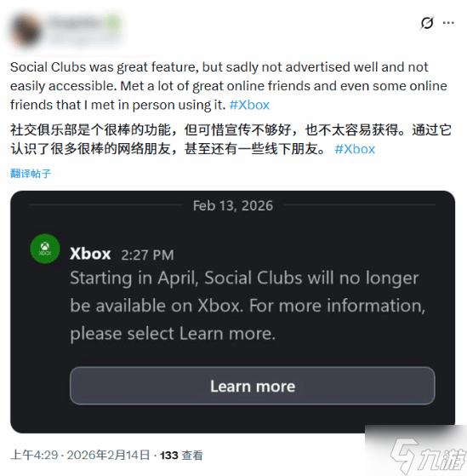467x476 pixels.
Task: Click the Xbox sender name in message
Action: [90, 254]
